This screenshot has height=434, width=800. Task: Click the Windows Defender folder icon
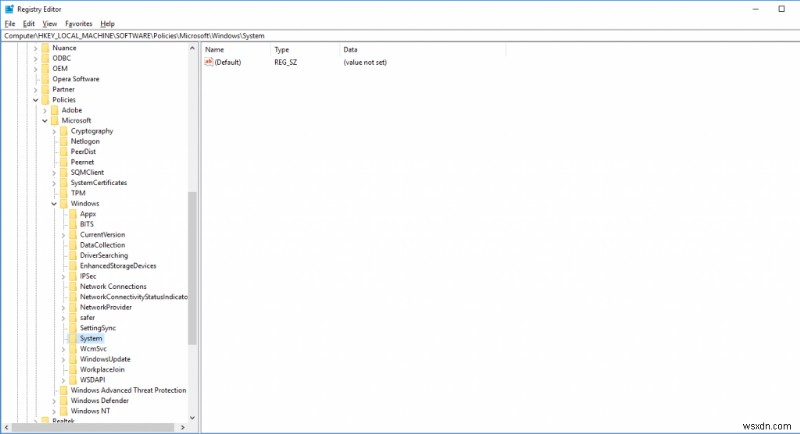(x=64, y=400)
